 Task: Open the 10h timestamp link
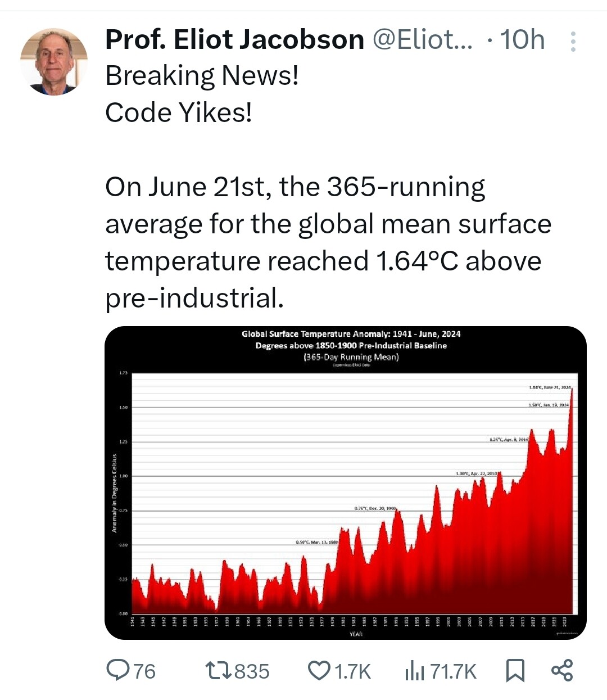tap(522, 39)
